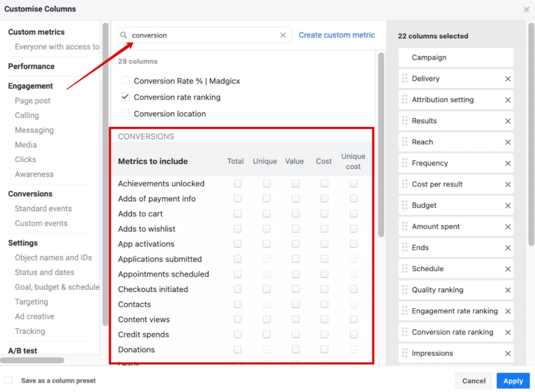Click the metrics list vertical scrollbar

381,144
